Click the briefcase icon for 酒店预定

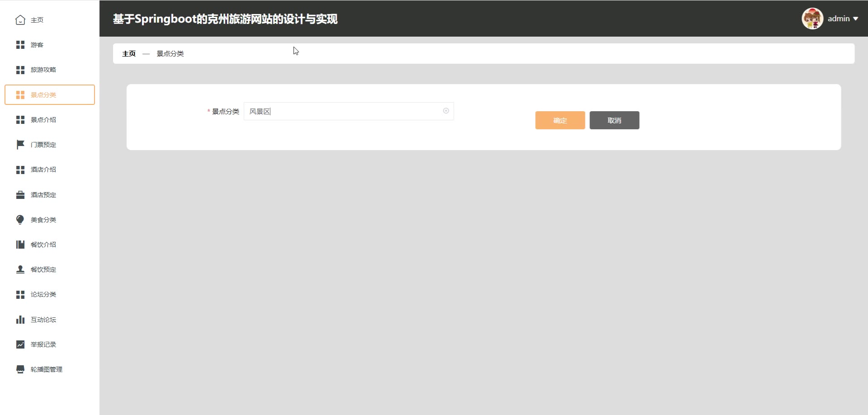[20, 195]
